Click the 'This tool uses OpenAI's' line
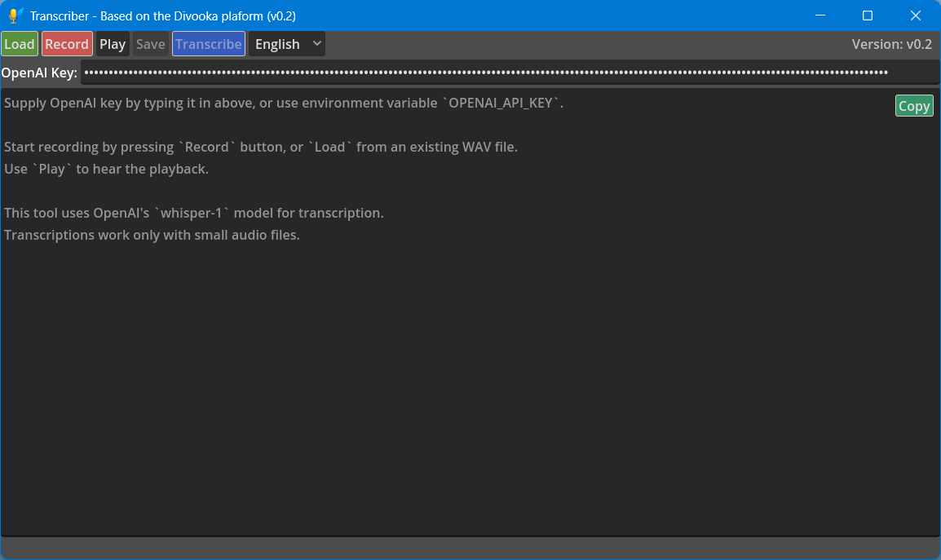The width and height of the screenshot is (941, 560). 194,213
